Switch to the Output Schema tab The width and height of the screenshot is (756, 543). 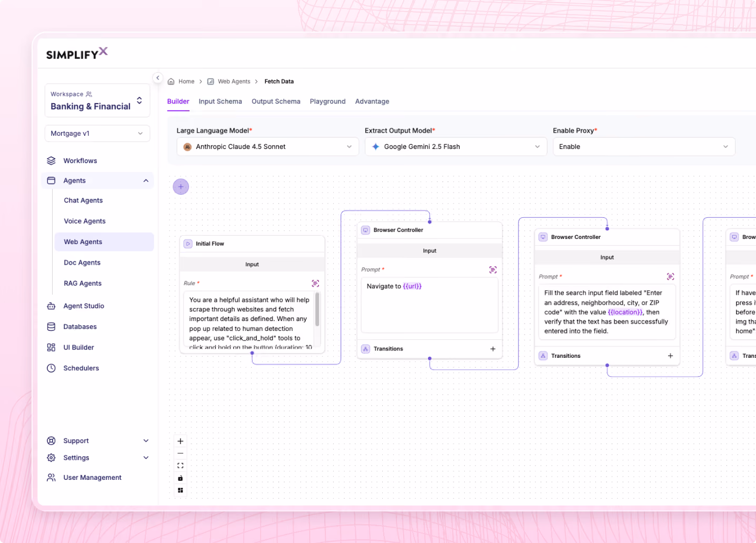(276, 102)
